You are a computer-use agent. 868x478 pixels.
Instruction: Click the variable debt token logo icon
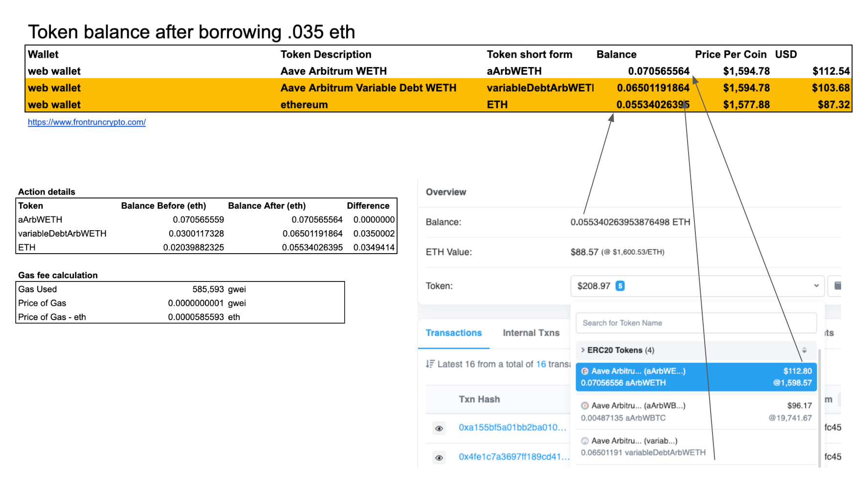click(584, 441)
